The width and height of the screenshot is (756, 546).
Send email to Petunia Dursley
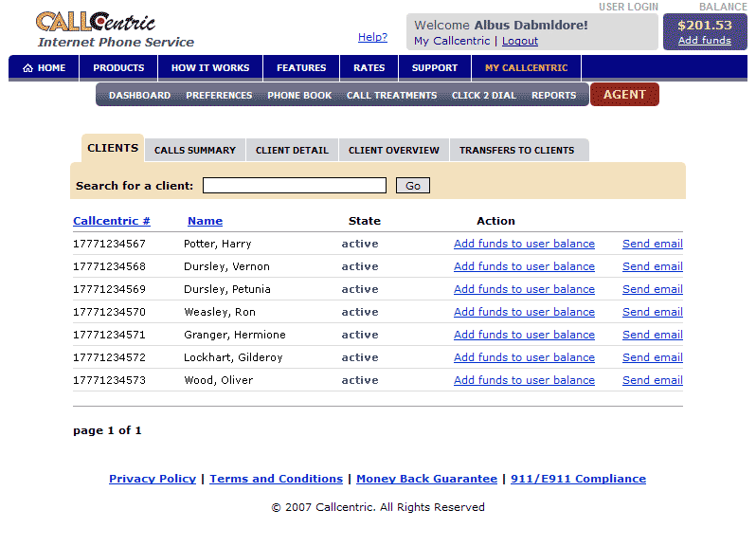(653, 289)
